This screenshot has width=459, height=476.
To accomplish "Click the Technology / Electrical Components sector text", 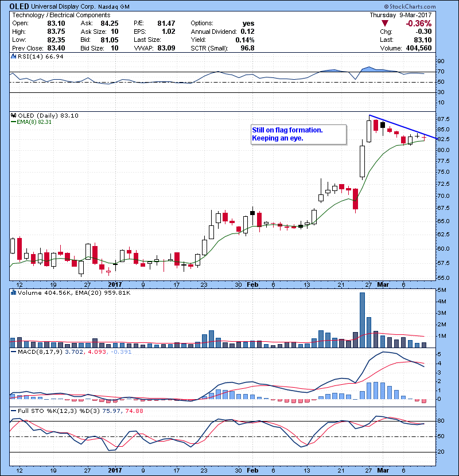I will pos(61,15).
